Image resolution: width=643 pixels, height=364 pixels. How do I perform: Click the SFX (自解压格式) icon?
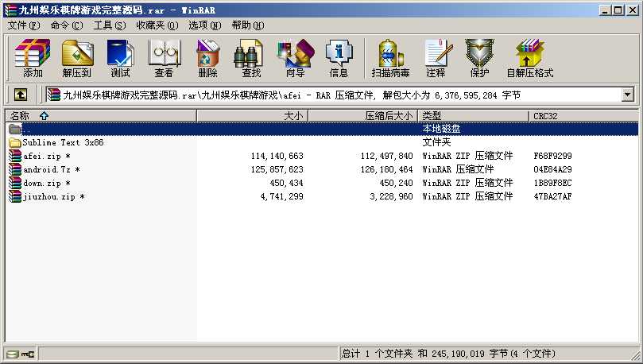point(530,58)
